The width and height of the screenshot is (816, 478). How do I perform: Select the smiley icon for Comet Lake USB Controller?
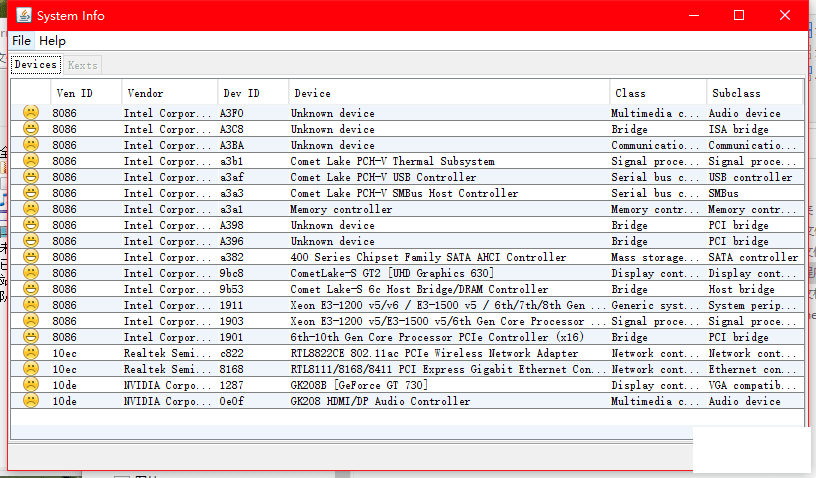pos(31,177)
